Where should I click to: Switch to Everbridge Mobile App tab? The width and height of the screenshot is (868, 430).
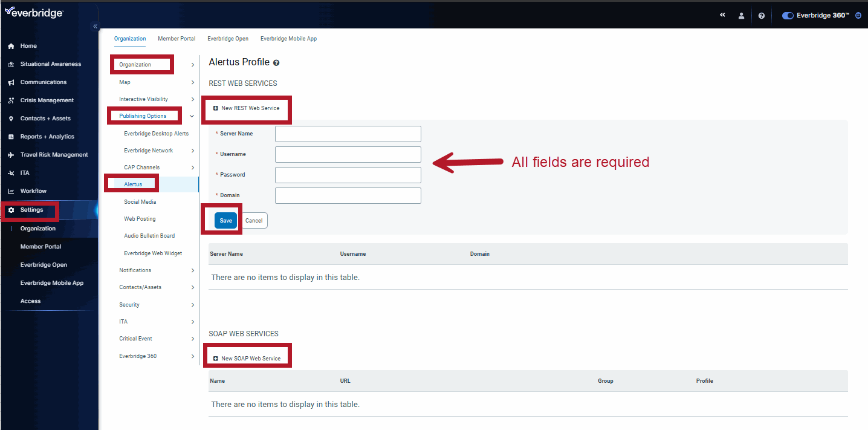[288, 39]
